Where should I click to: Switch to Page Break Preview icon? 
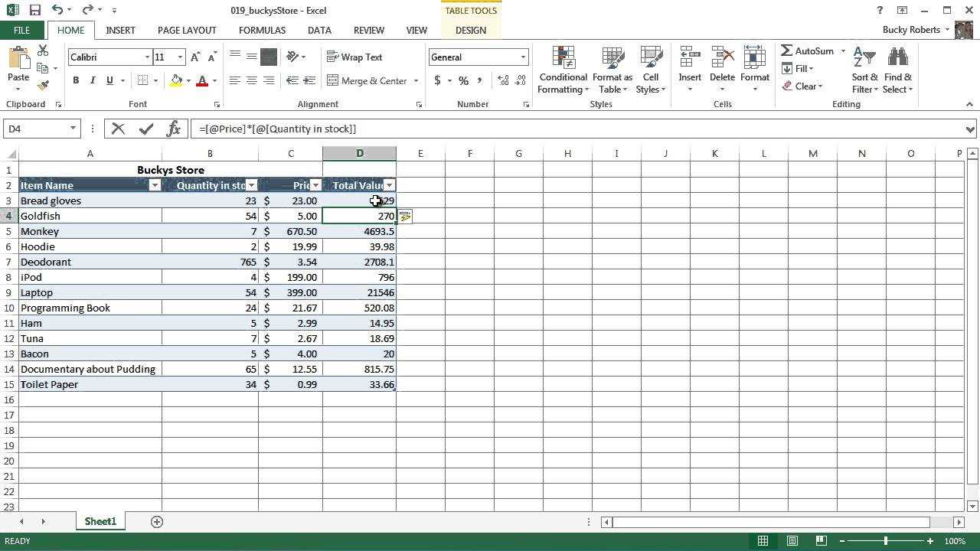click(821, 541)
